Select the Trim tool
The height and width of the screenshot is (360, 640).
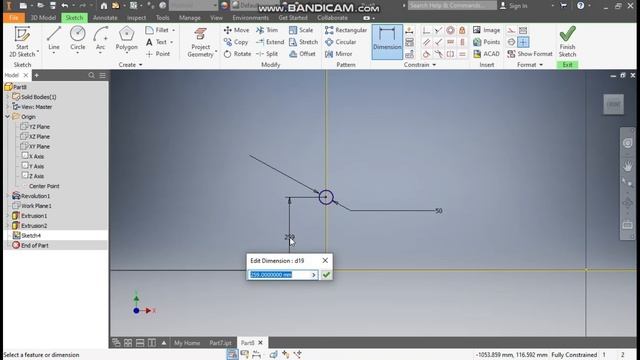(267, 30)
